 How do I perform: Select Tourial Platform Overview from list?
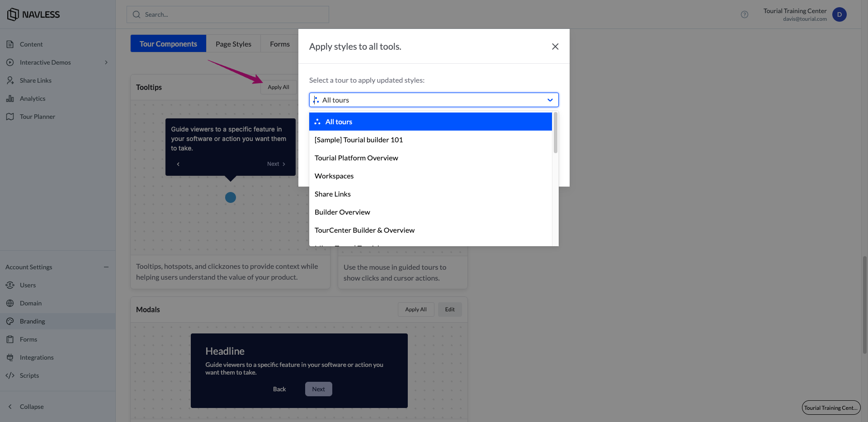point(356,158)
